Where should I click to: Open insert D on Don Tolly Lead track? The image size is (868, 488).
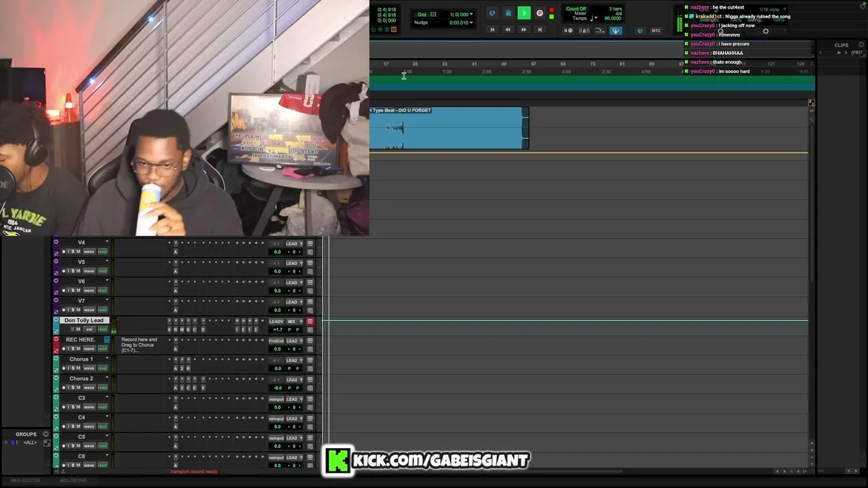pos(202,330)
